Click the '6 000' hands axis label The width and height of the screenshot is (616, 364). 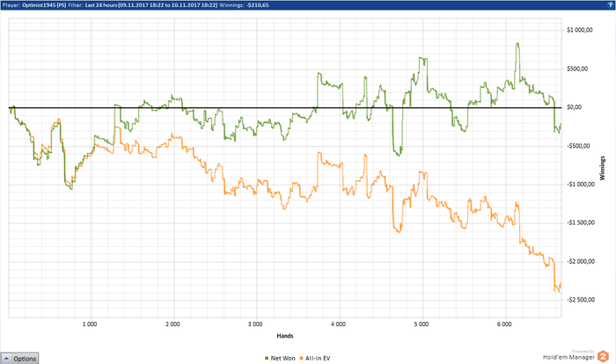(x=504, y=324)
